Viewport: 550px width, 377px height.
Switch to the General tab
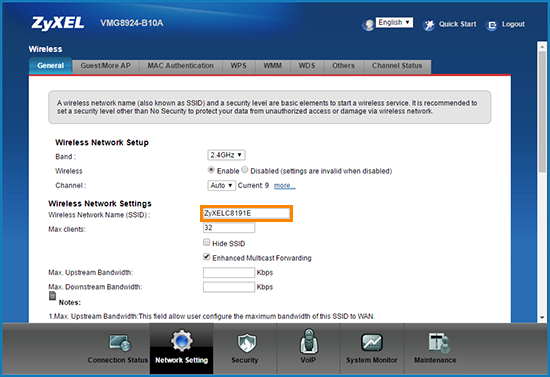coord(51,66)
